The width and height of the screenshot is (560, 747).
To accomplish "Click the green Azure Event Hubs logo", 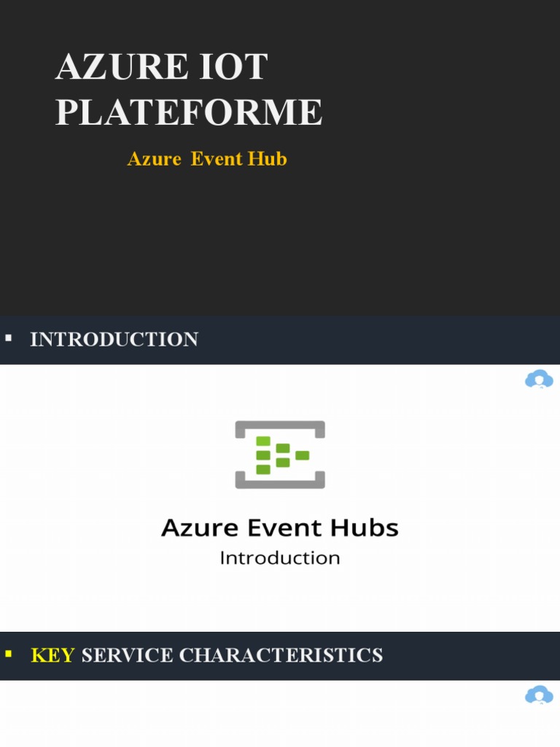I will pyautogui.click(x=280, y=454).
